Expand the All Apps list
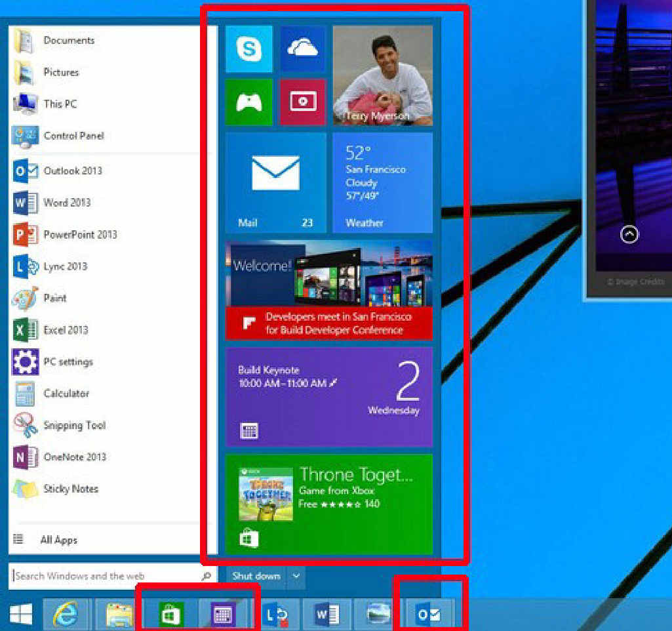This screenshot has width=672, height=631. (58, 540)
